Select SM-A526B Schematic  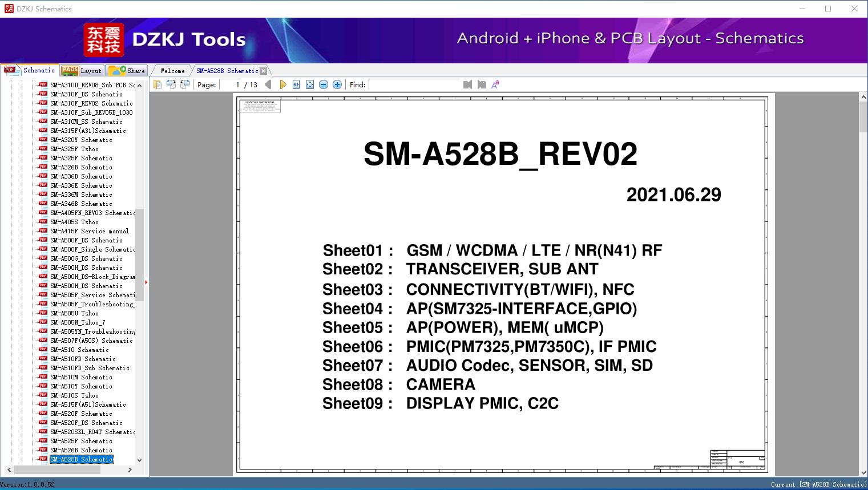pos(81,450)
